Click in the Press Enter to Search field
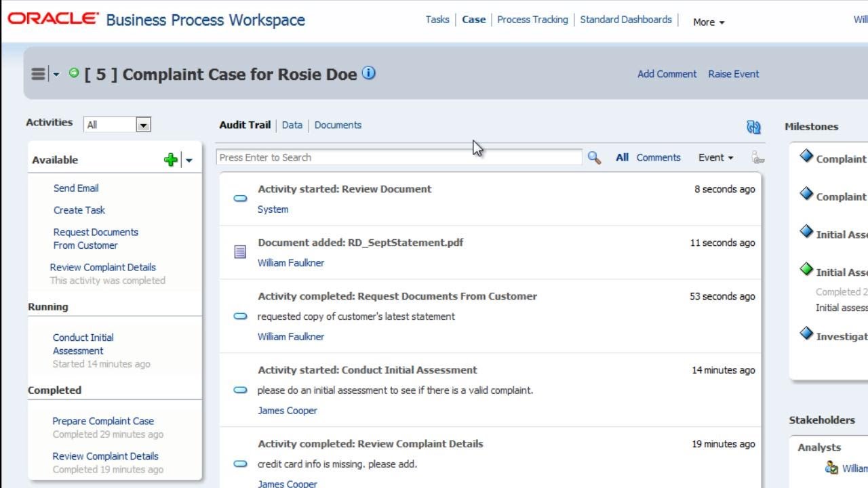The width and height of the screenshot is (868, 488). (399, 157)
